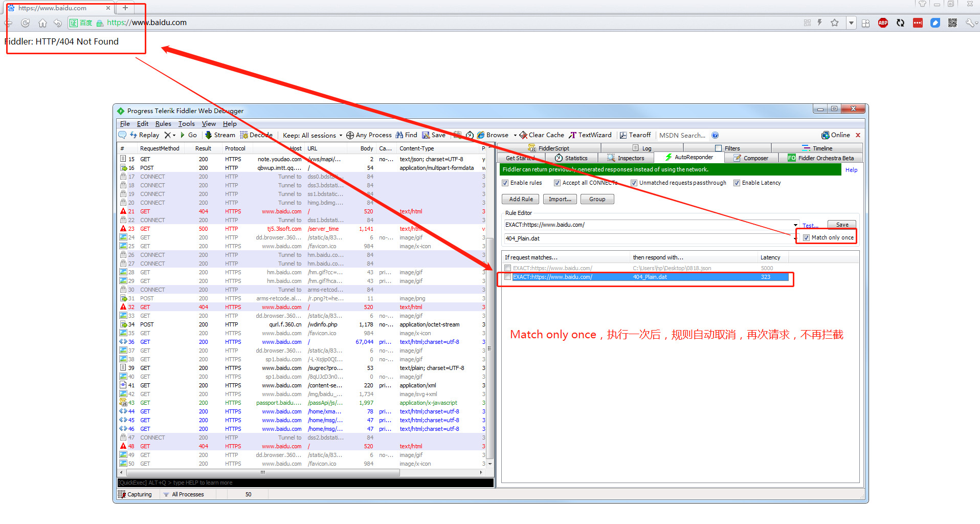Close the Fiddler toolbar with red X
The image size is (980, 524).
click(x=858, y=135)
